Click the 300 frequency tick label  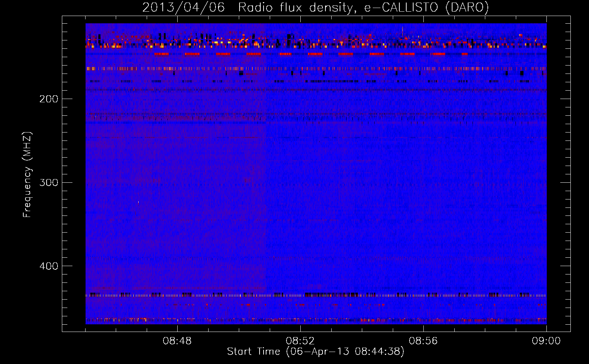click(49, 182)
